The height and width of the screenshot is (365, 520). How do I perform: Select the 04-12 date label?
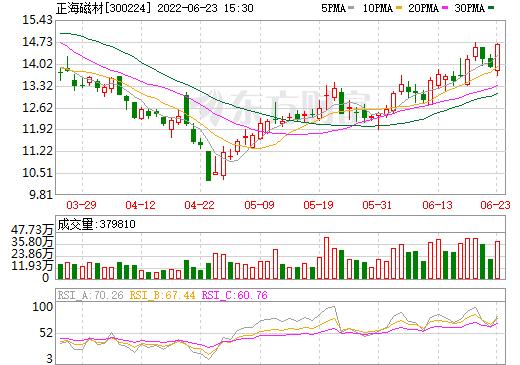point(140,205)
